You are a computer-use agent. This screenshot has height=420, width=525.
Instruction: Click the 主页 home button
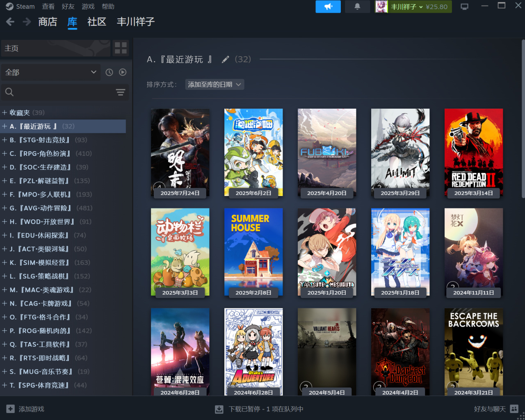coord(55,48)
